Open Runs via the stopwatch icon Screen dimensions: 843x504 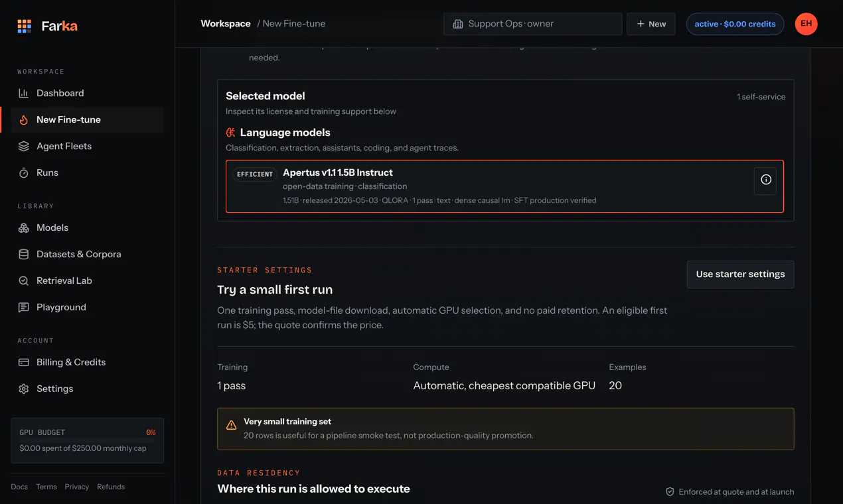pyautogui.click(x=24, y=173)
